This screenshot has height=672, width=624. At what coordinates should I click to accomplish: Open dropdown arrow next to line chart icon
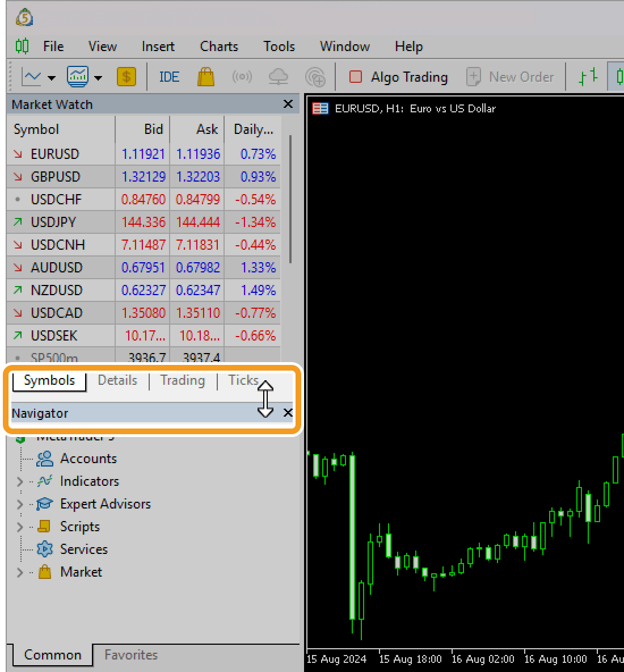click(52, 78)
